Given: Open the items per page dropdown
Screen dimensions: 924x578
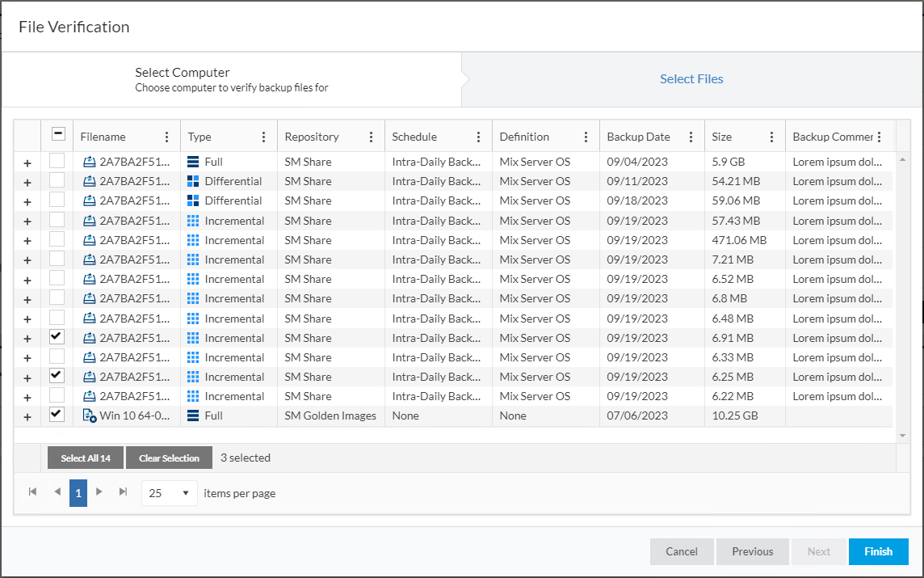Looking at the screenshot, I should tap(168, 492).
